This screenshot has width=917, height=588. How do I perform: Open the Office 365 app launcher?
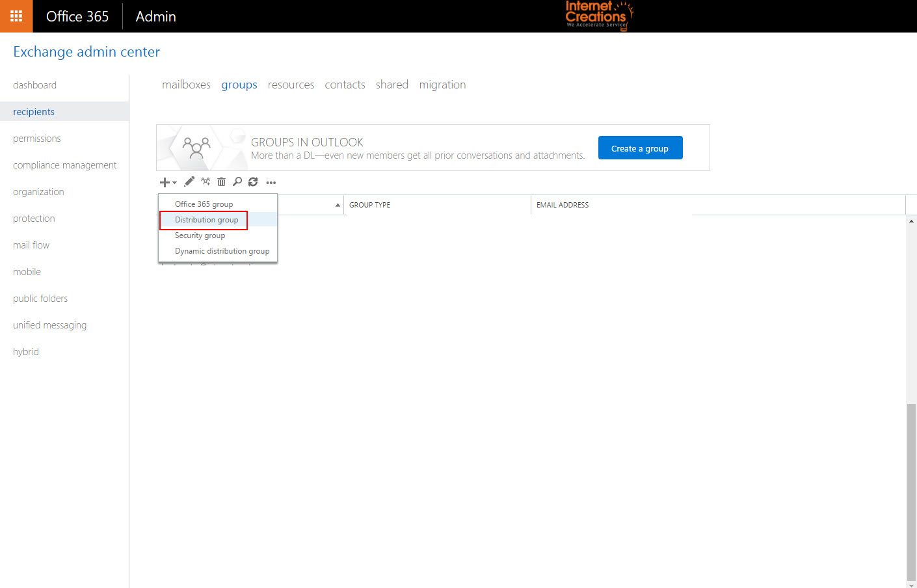pyautogui.click(x=16, y=16)
